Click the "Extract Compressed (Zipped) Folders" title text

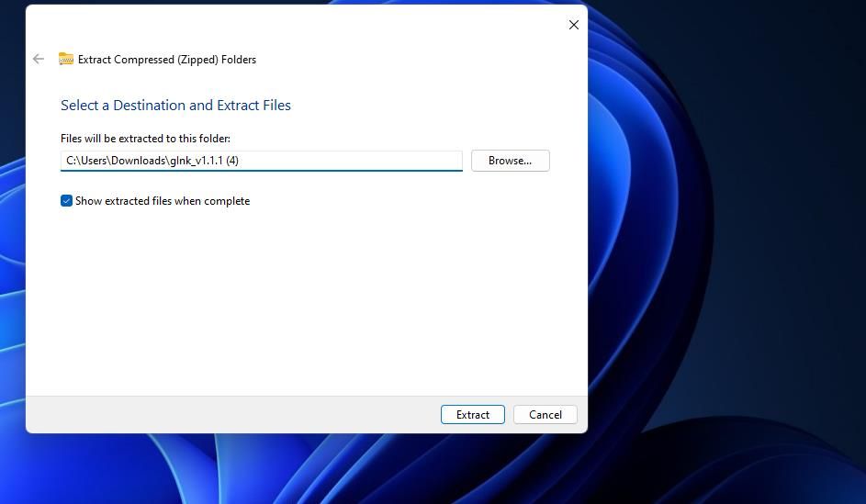coord(167,60)
